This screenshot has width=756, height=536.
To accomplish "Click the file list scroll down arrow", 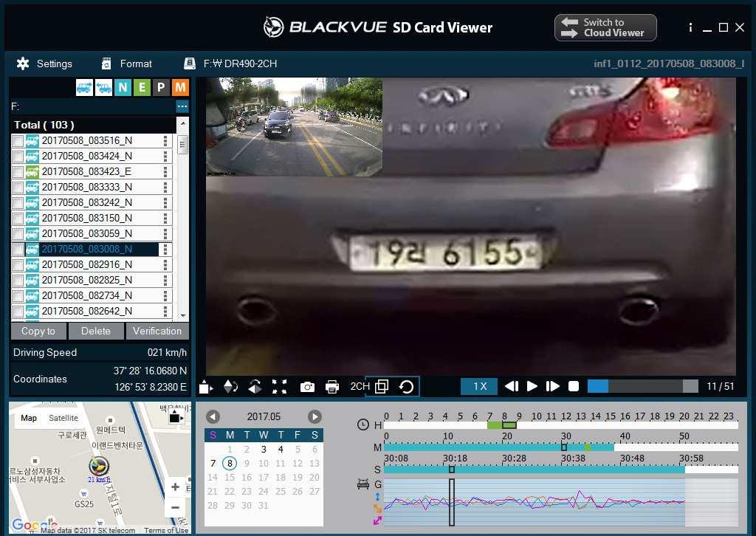I will [x=183, y=316].
